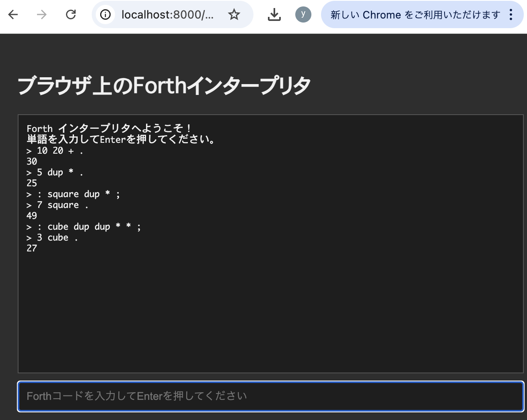
Task: Bookmark the page with the star
Action: (234, 15)
